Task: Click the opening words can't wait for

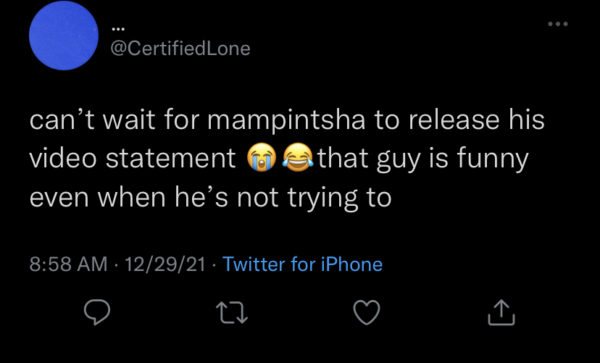Action: [x=115, y=120]
